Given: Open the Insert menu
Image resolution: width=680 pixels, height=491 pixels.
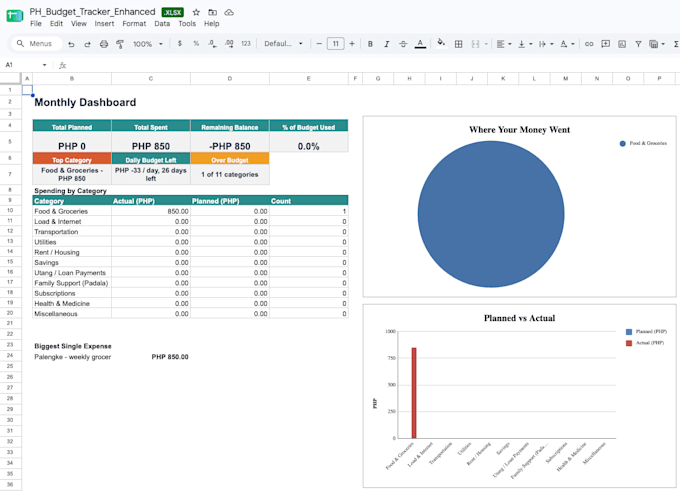Looking at the screenshot, I should click(104, 23).
